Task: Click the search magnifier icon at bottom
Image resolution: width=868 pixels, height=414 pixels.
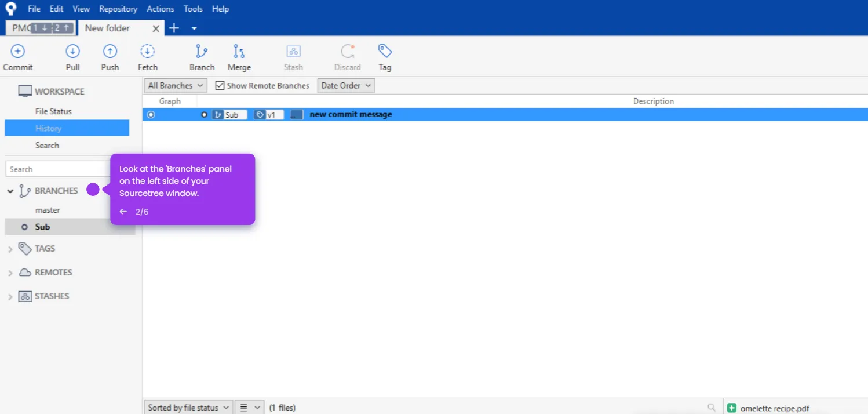Action: 712,408
